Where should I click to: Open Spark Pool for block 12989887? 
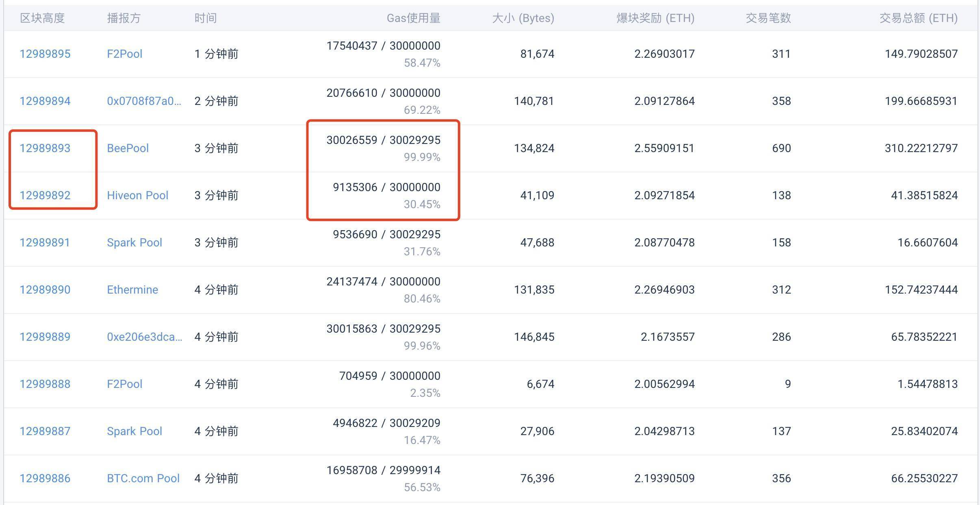tap(134, 431)
